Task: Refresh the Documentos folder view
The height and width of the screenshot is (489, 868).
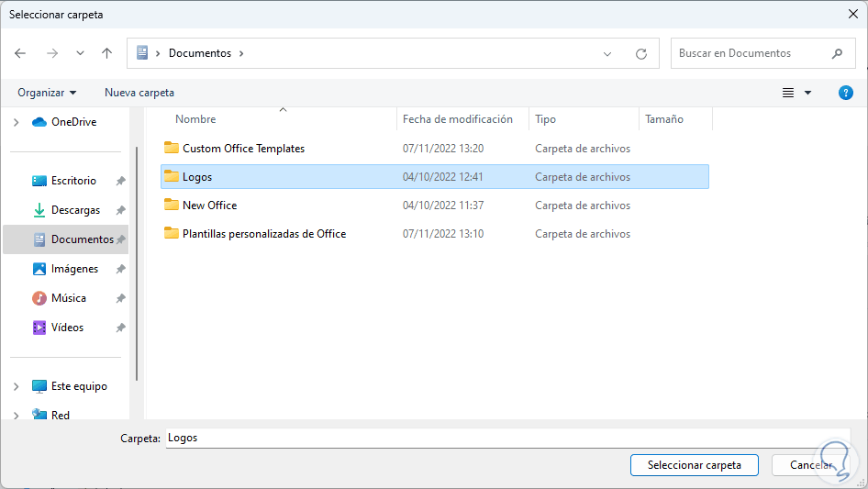Action: 641,53
